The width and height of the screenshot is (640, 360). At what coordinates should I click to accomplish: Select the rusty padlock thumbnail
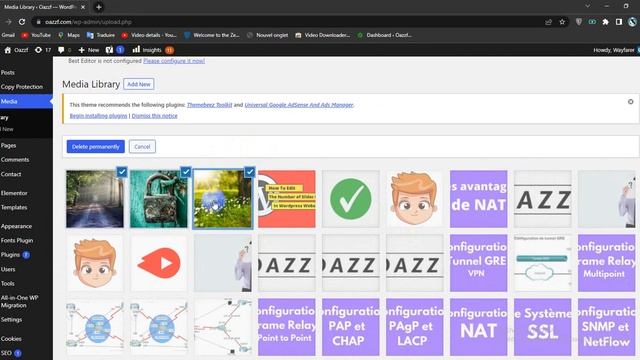pos(159,199)
